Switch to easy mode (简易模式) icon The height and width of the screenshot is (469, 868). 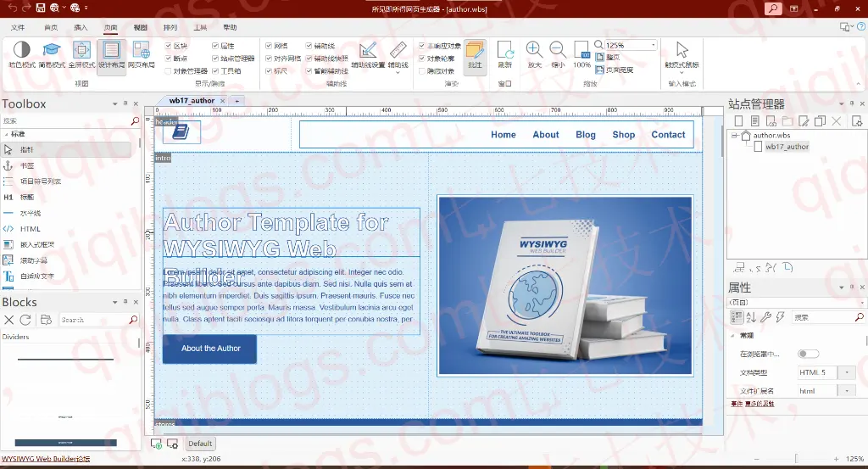[52, 50]
